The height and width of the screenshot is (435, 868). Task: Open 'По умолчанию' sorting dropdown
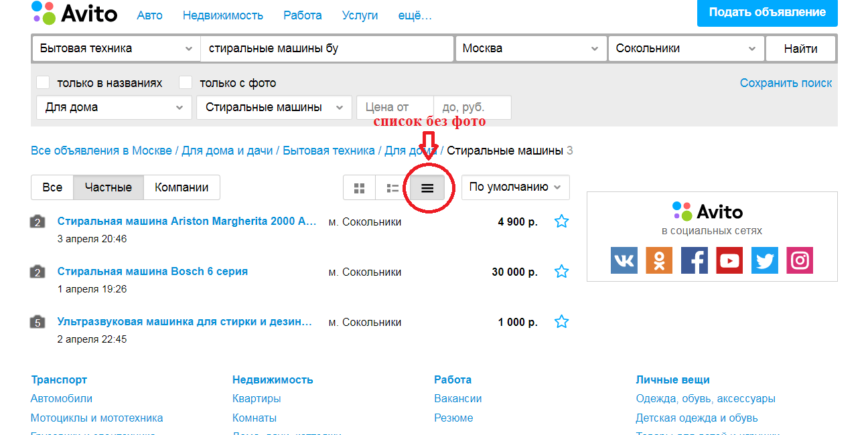(516, 187)
